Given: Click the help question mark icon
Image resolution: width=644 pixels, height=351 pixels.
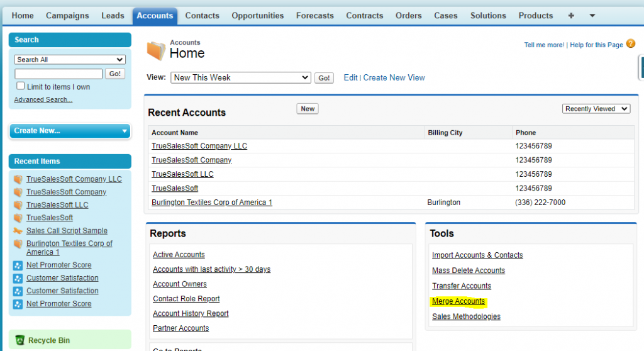Looking at the screenshot, I should [x=631, y=44].
